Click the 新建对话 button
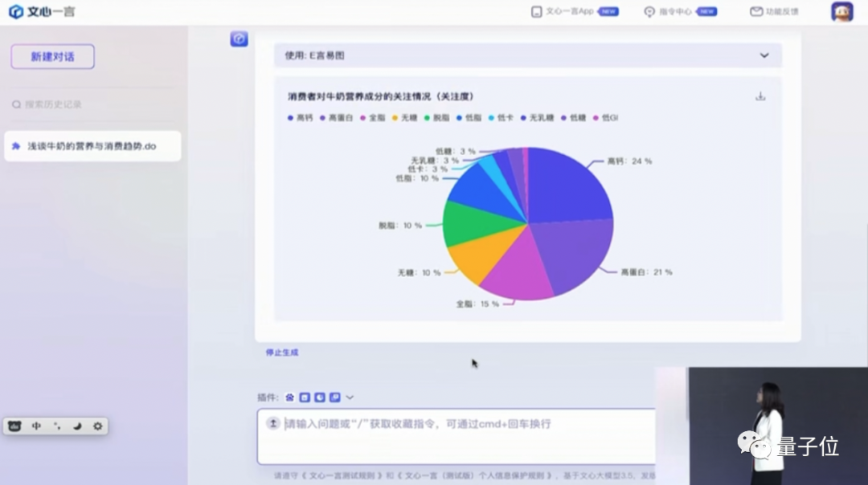 tap(52, 56)
